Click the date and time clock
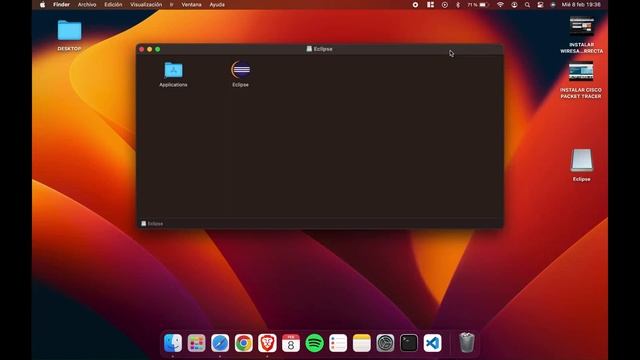The image size is (640, 360). point(581,4)
